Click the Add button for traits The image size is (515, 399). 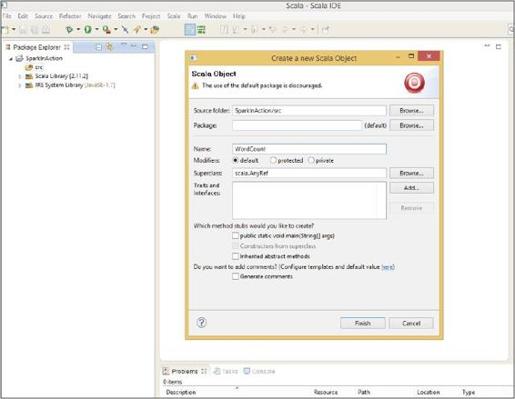pyautogui.click(x=411, y=188)
